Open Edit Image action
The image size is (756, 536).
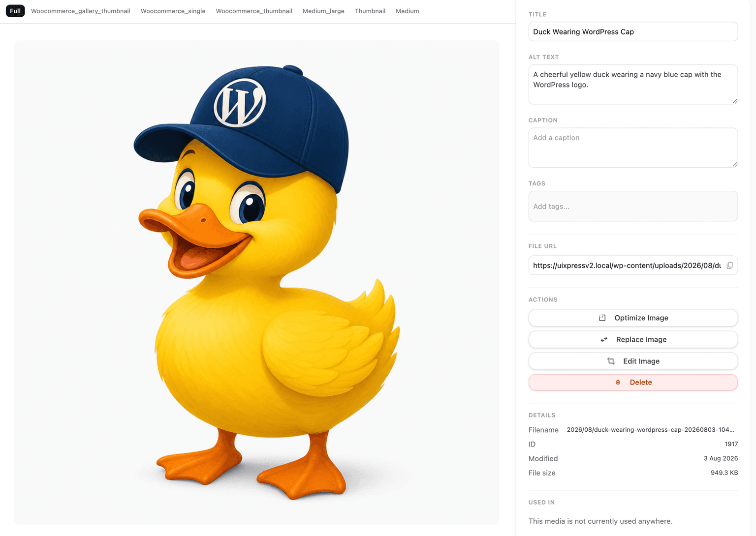tap(633, 361)
